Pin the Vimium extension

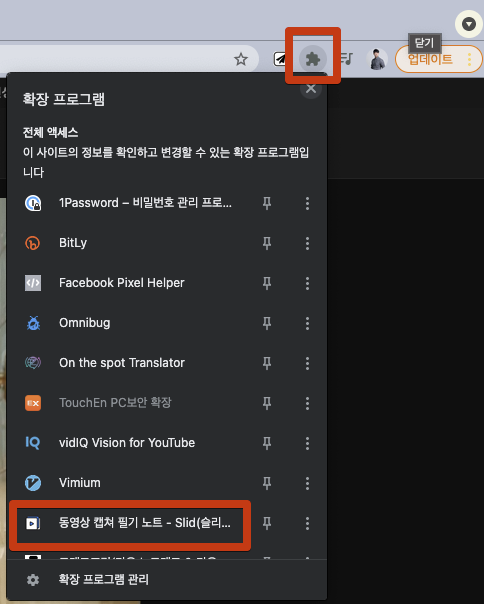click(x=267, y=483)
